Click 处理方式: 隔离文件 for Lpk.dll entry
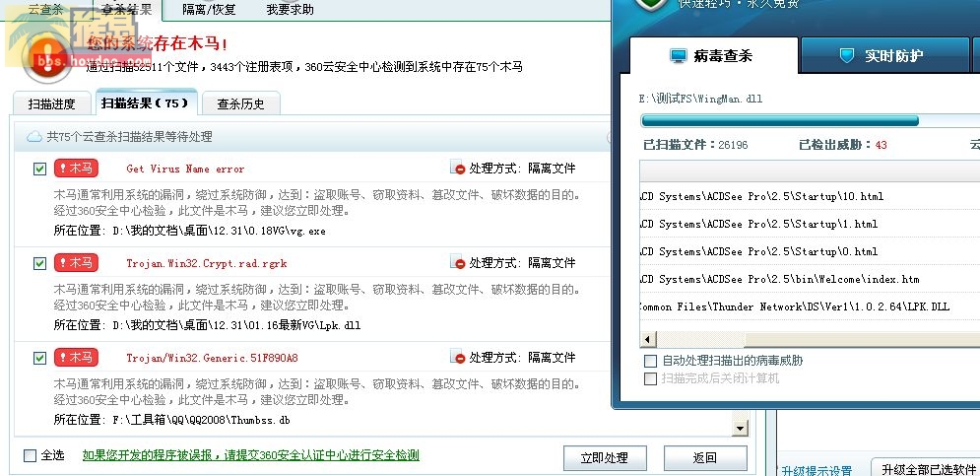The height and width of the screenshot is (476, 980). (x=522, y=263)
